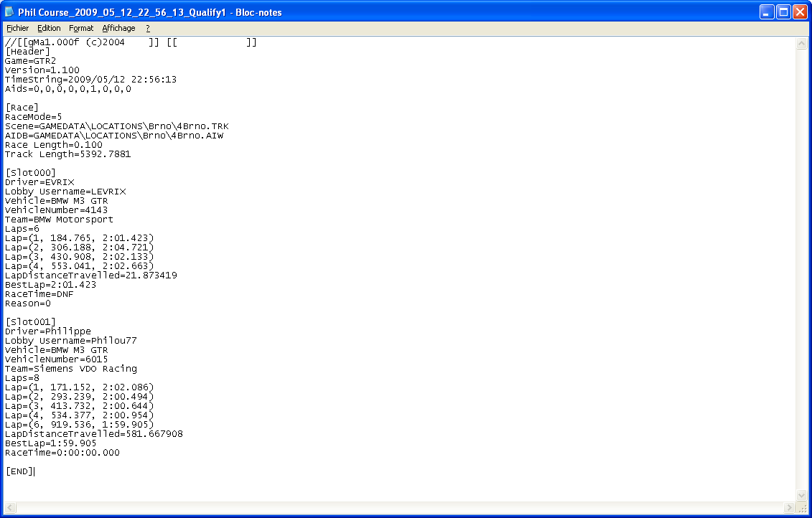Click the Aids=0,0,0,0,0,1,0,0,0 line
This screenshot has width=812, height=518.
pyautogui.click(x=67, y=89)
